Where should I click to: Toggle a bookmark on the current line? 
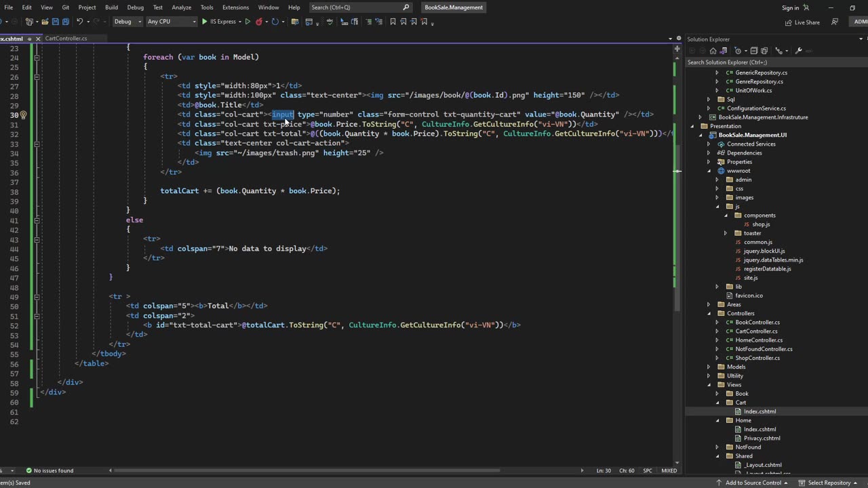(x=393, y=22)
